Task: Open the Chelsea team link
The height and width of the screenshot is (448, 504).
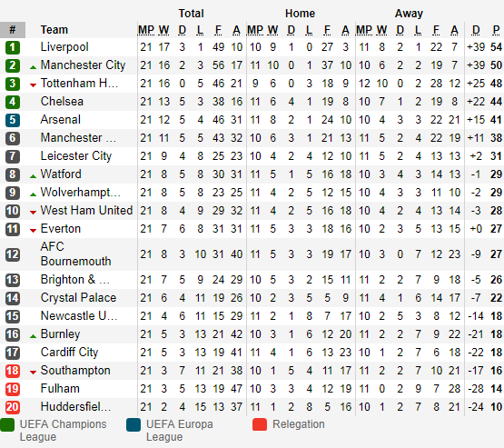Action: [62, 101]
